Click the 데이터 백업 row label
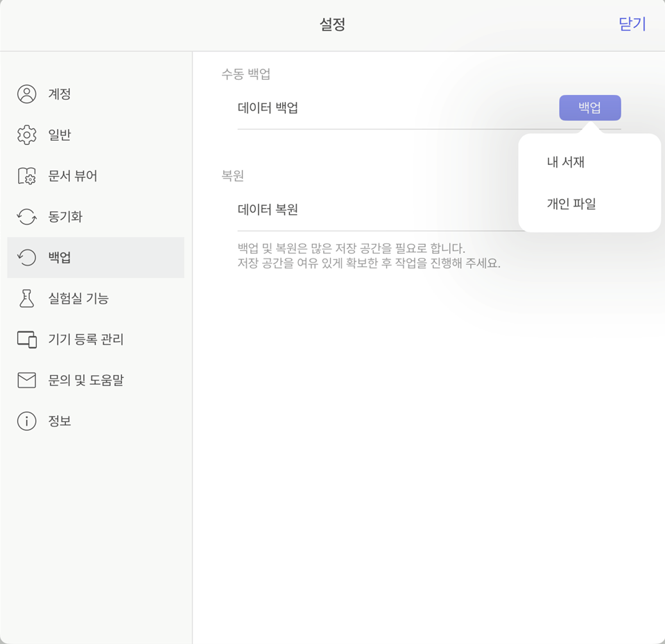The image size is (665, 644). click(x=268, y=108)
